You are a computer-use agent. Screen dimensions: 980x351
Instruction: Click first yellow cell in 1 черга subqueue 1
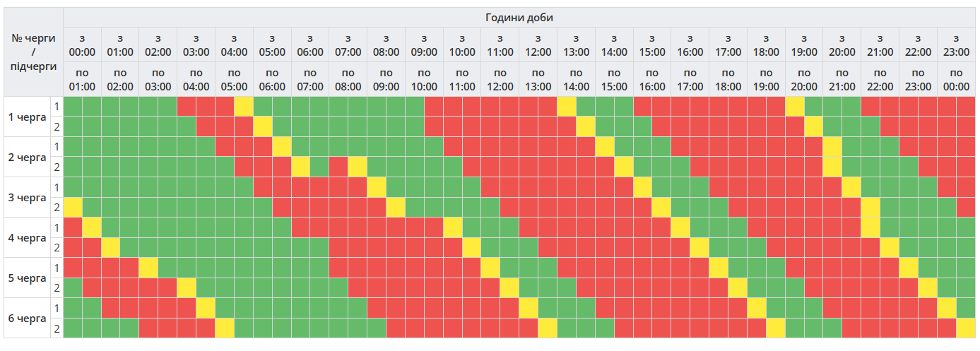(244, 107)
